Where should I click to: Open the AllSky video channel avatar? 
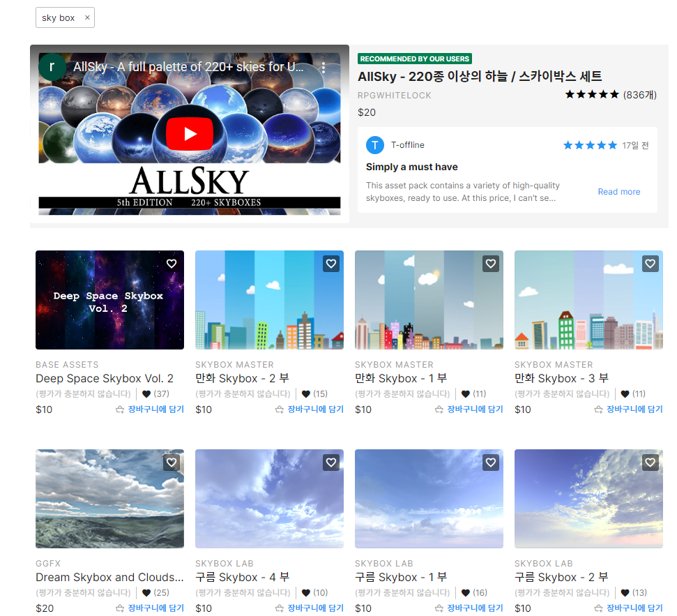(x=52, y=66)
